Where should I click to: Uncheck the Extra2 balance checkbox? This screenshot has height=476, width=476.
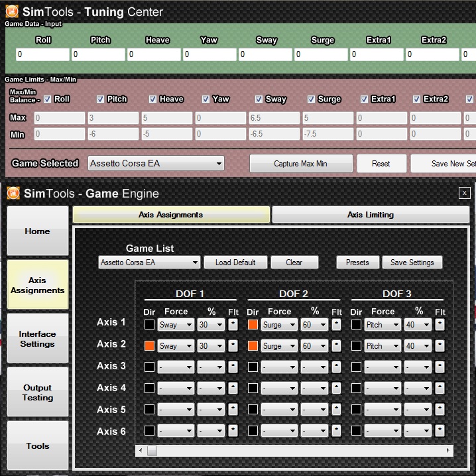point(417,99)
